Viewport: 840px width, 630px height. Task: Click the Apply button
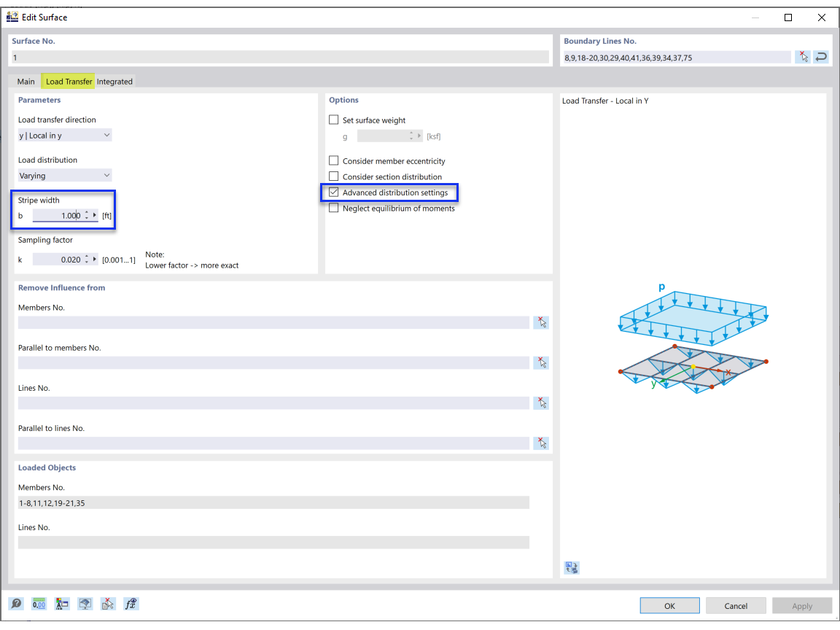(802, 606)
